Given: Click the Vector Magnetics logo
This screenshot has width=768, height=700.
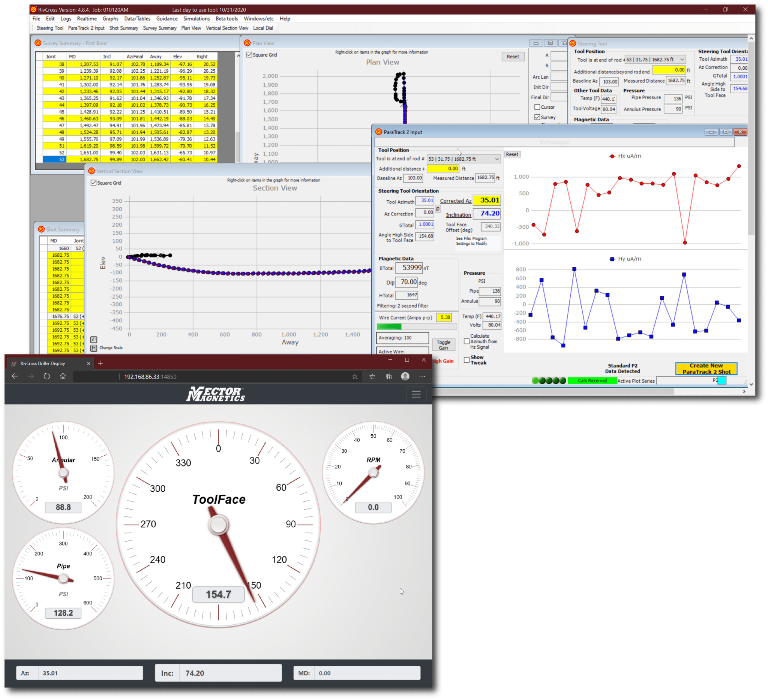Looking at the screenshot, I should 216,394.
